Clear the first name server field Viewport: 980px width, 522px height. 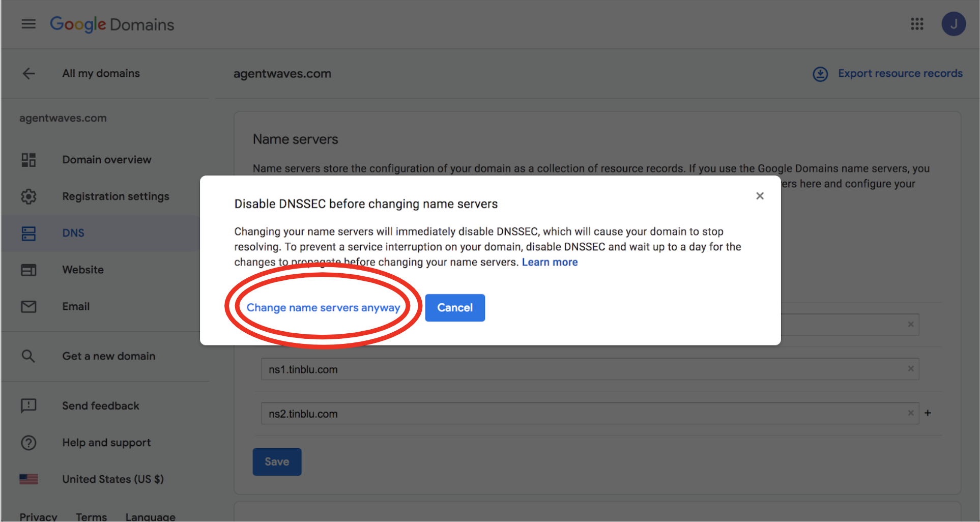click(x=911, y=325)
